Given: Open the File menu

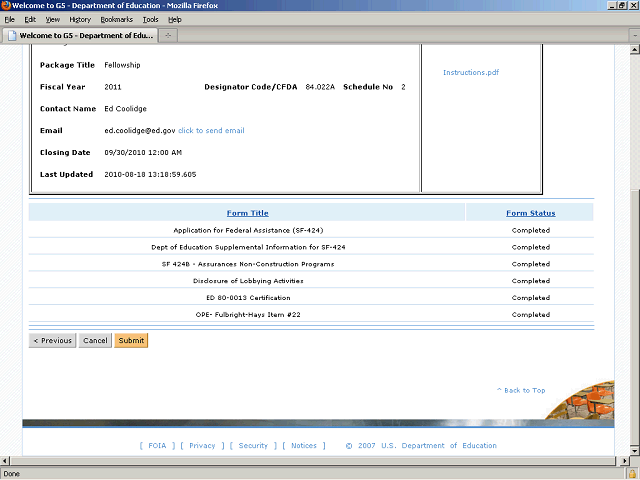Looking at the screenshot, I should pyautogui.click(x=10, y=19).
